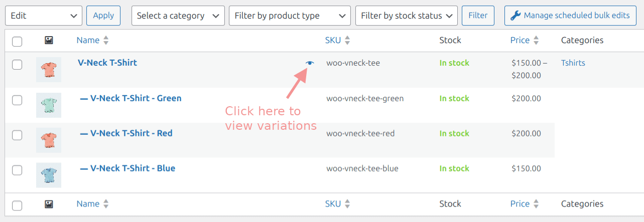Viewport: 644px width, 222px height.
Task: Open the Edit bulk actions dropdown
Action: click(x=43, y=16)
